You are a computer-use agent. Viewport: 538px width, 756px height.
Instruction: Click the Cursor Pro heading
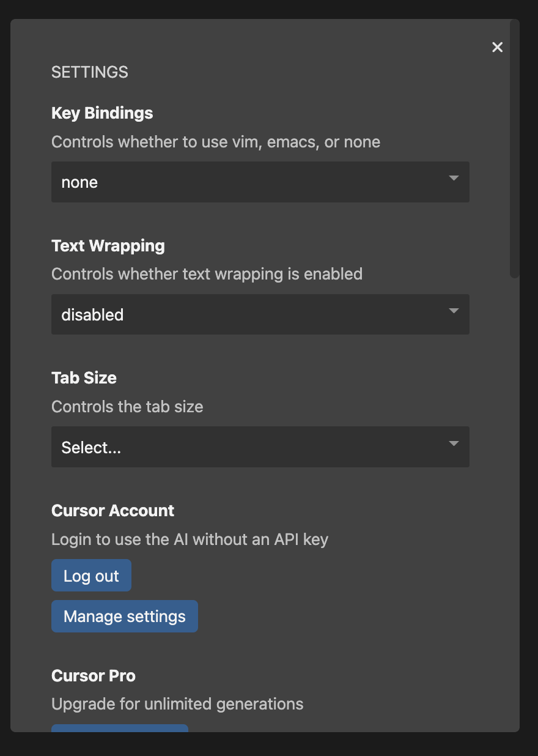[x=94, y=676]
